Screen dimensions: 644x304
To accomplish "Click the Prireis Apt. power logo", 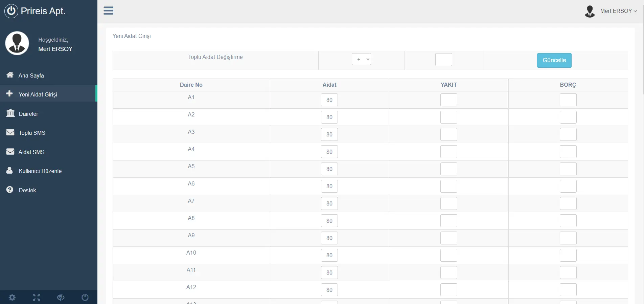I will [x=11, y=11].
